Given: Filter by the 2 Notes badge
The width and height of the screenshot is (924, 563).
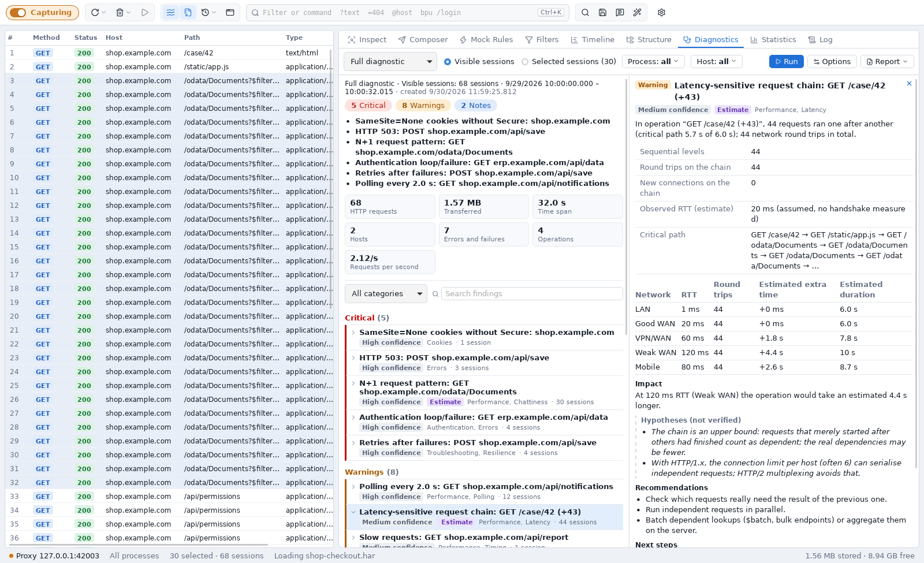Looking at the screenshot, I should pyautogui.click(x=476, y=106).
